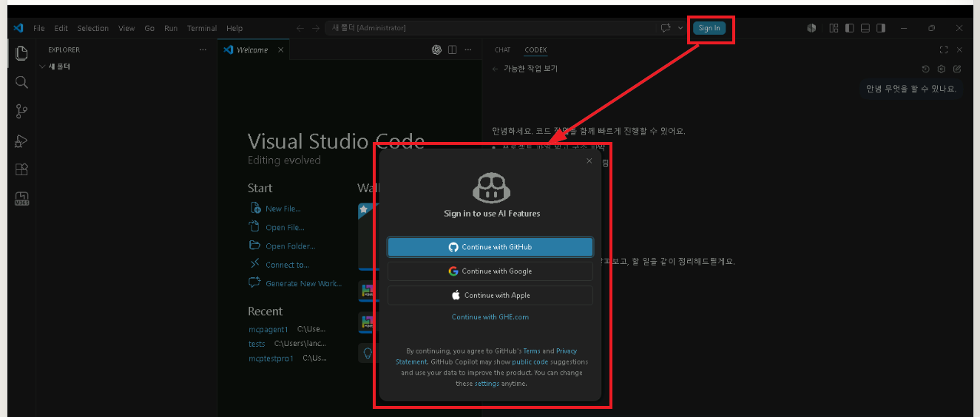Image resolution: width=980 pixels, height=417 pixels.
Task: Click Continue with Apple
Action: [x=490, y=295]
